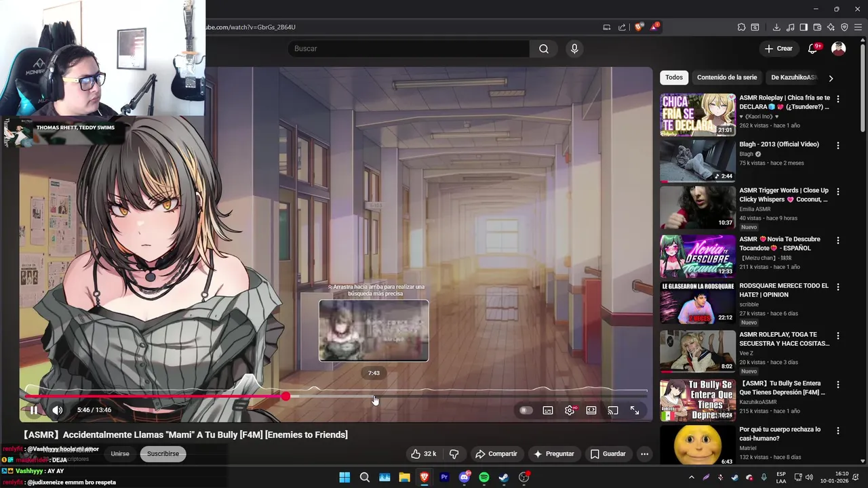Select Contenido de la serie chip
The width and height of the screenshot is (868, 488).
(727, 77)
